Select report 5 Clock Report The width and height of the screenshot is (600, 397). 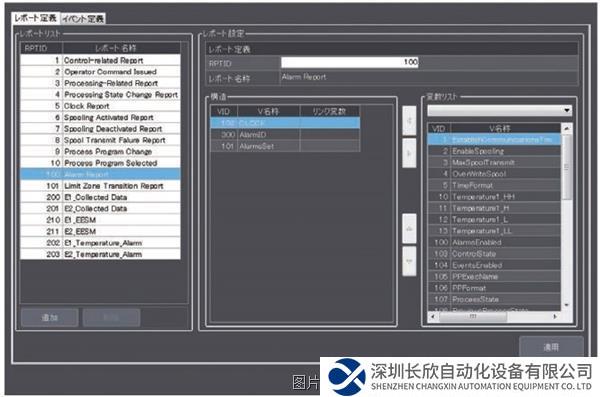coord(100,106)
